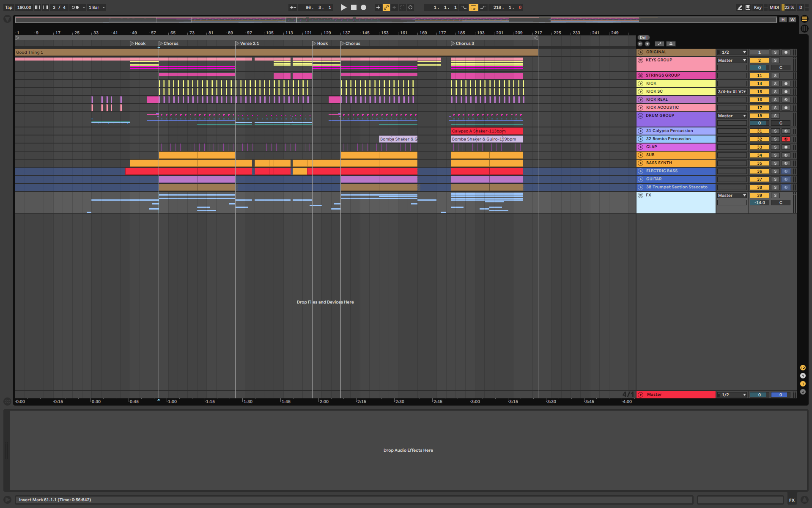Image resolution: width=812 pixels, height=508 pixels.
Task: Disarm the 32 Bomba Percussion track
Action: [786, 139]
